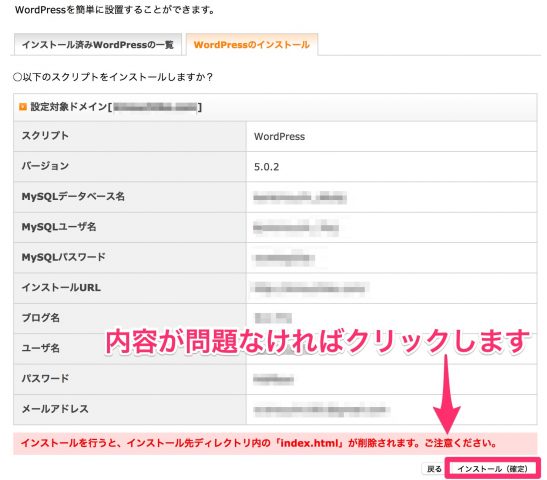
Task: Select the MySQLパスワード label
Action: (x=63, y=257)
